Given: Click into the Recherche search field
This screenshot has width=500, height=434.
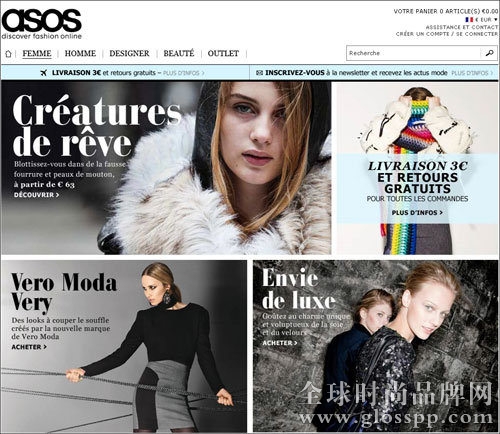Looking at the screenshot, I should [413, 53].
